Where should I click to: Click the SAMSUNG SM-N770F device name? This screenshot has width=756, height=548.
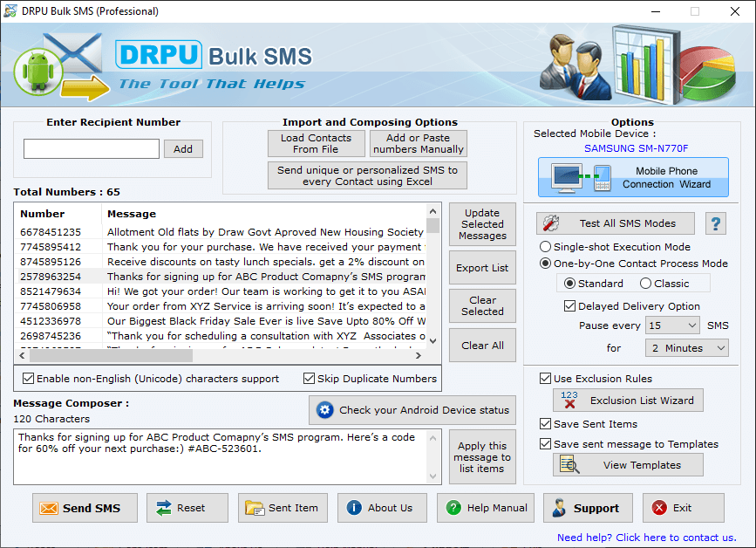(636, 148)
